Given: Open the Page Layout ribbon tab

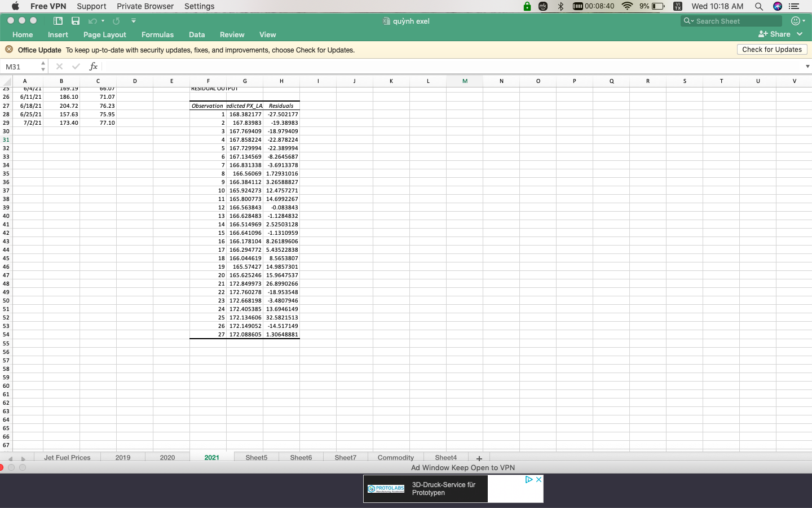Looking at the screenshot, I should [x=105, y=34].
